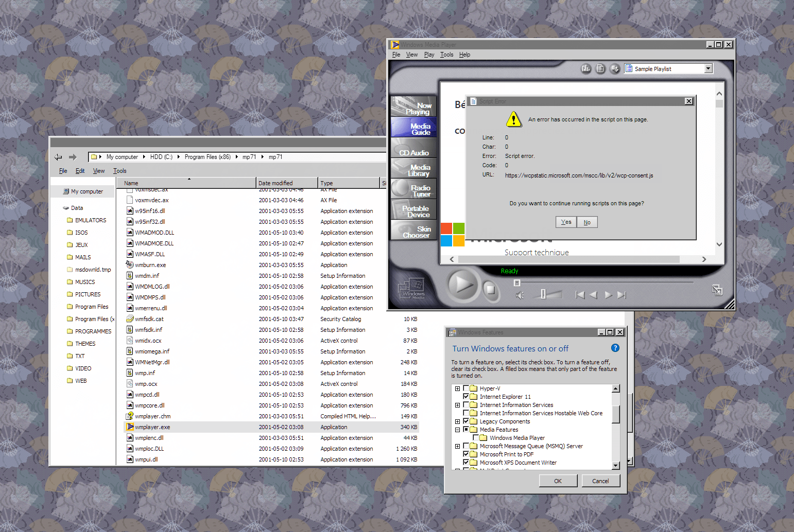Select the wmplayer.exe application icon
This screenshot has width=794, height=532.
[130, 427]
